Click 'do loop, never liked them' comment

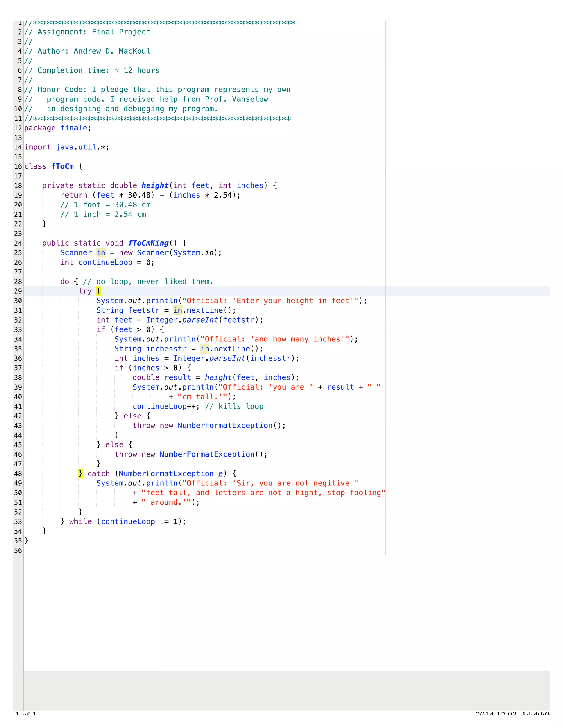tap(148, 282)
